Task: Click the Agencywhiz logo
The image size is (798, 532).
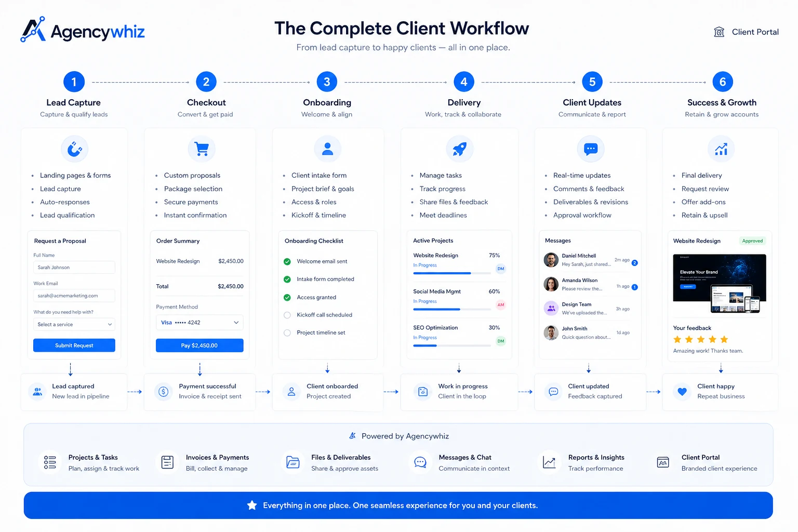Action: (x=83, y=30)
